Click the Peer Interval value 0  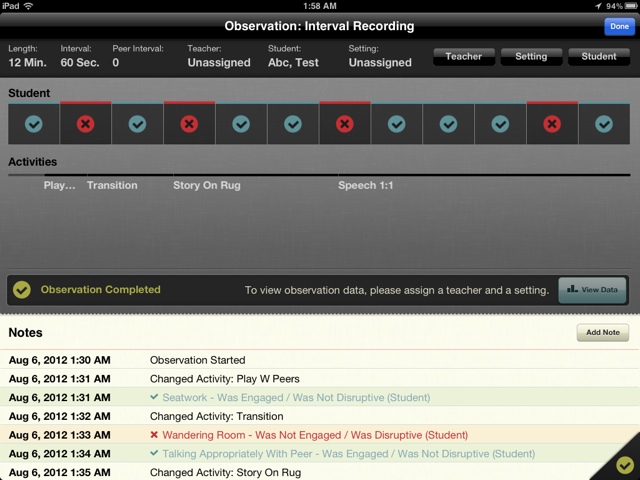[116, 62]
